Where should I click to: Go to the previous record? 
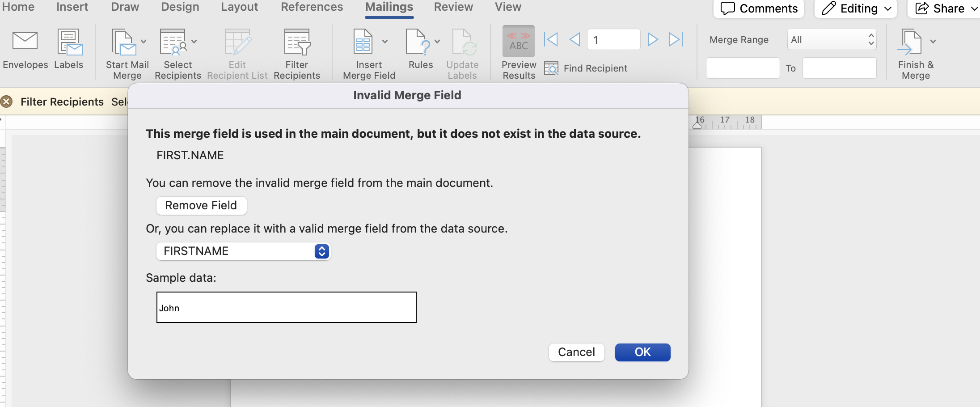tap(574, 39)
